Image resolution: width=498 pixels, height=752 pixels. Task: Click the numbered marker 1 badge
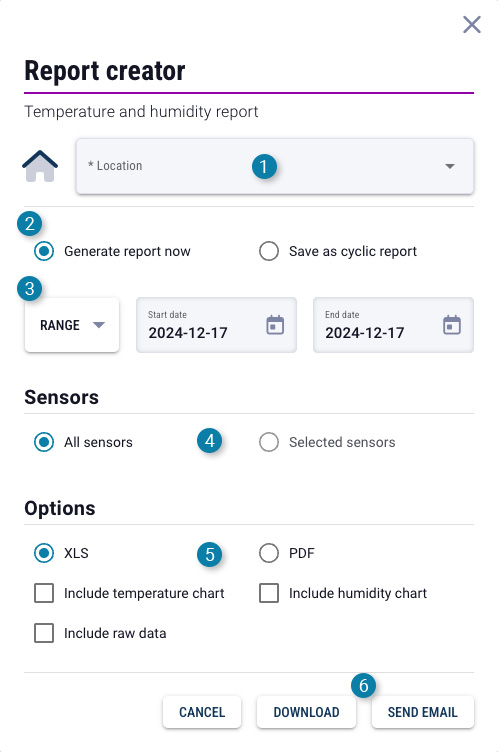coord(264,166)
